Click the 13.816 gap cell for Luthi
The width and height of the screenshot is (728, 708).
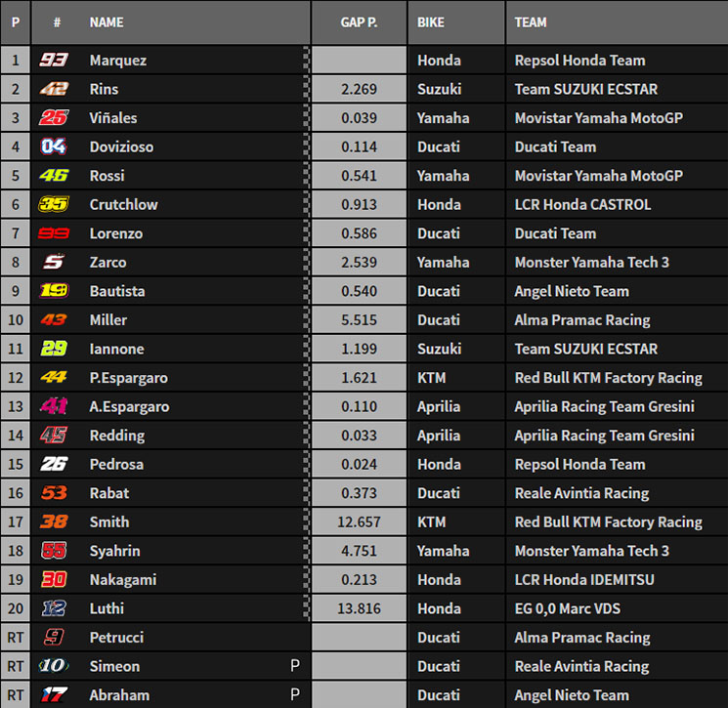click(359, 608)
